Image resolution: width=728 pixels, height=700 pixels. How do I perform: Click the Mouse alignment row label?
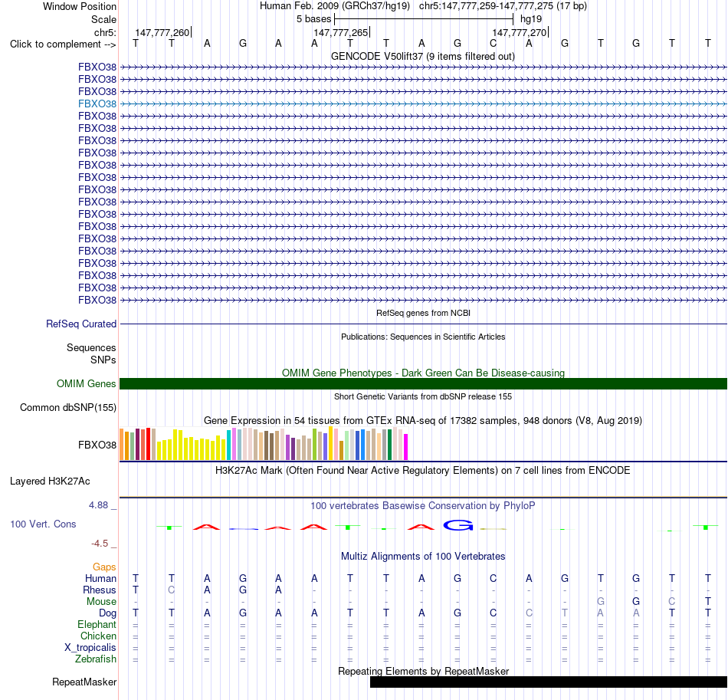(x=101, y=602)
